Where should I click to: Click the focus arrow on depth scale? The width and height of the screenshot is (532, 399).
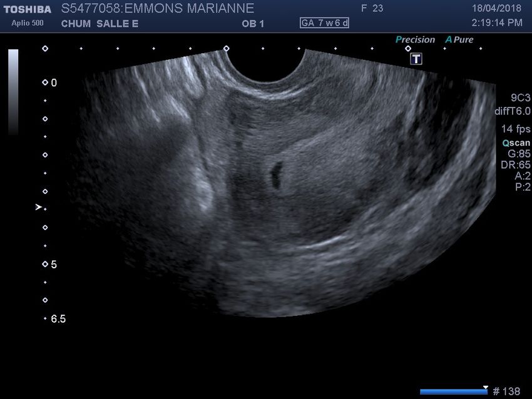click(39, 207)
